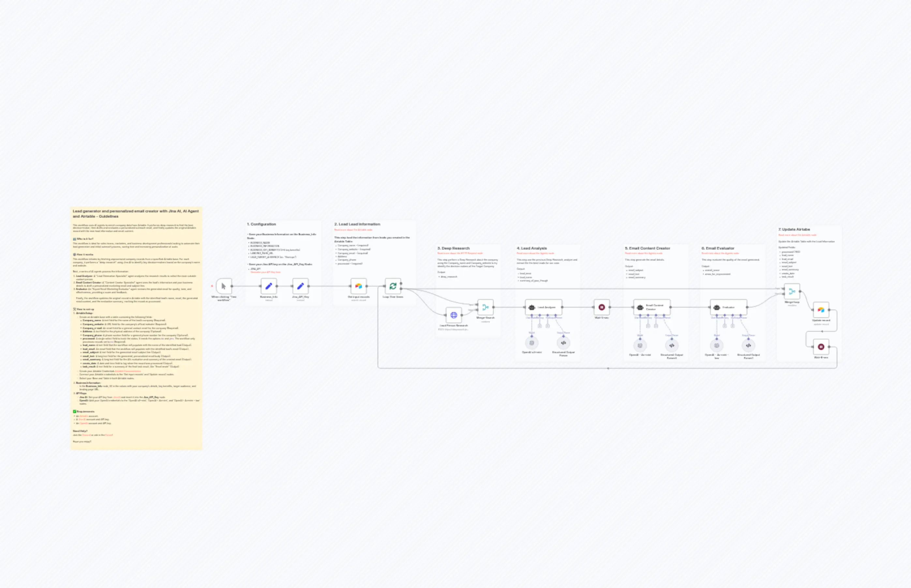This screenshot has height=588, width=911.
Task: Open the "Update record" Airtable node
Action: pos(822,311)
